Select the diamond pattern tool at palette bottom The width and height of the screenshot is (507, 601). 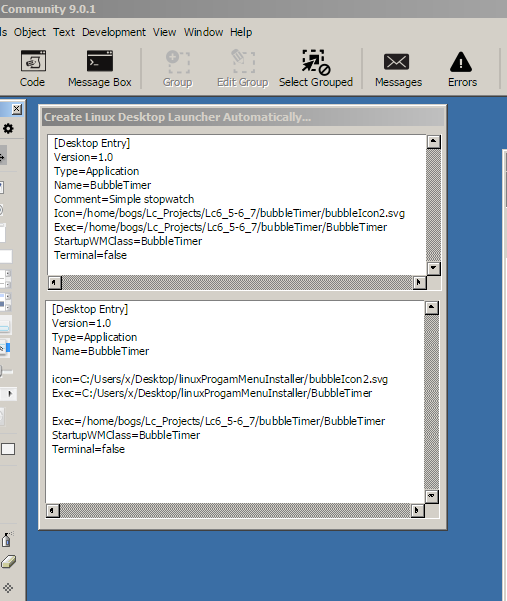[8, 588]
